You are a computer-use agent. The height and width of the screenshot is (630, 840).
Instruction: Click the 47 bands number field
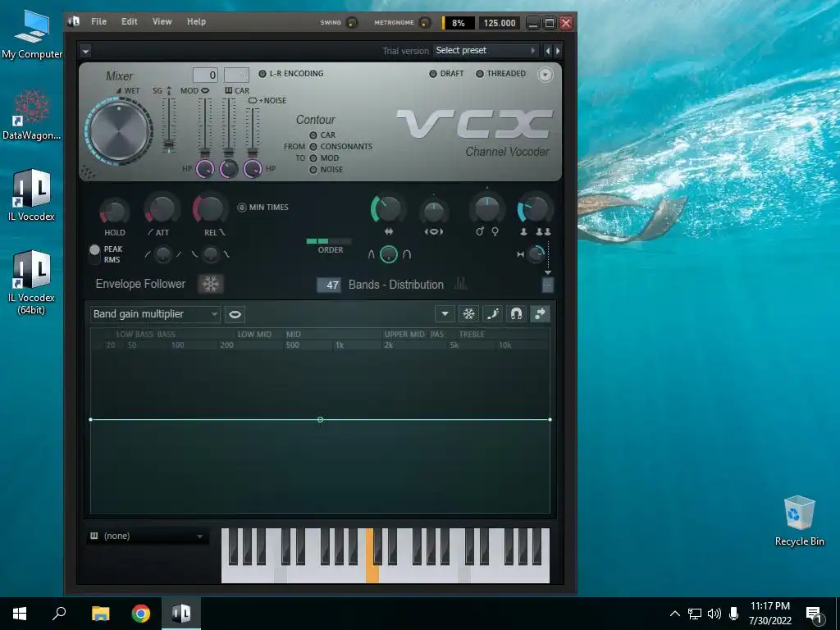coord(329,285)
